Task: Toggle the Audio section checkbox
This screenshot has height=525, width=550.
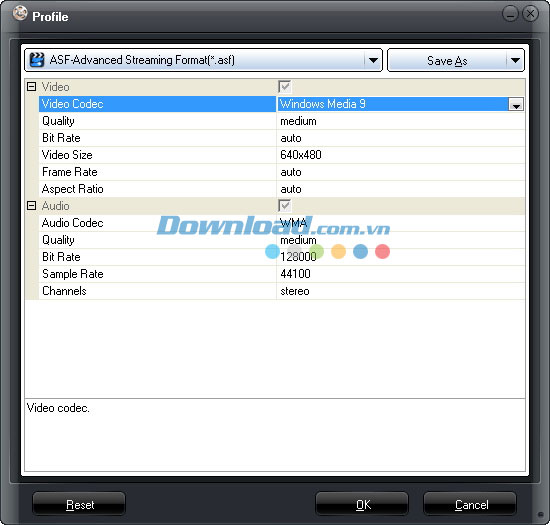Action: click(x=284, y=206)
